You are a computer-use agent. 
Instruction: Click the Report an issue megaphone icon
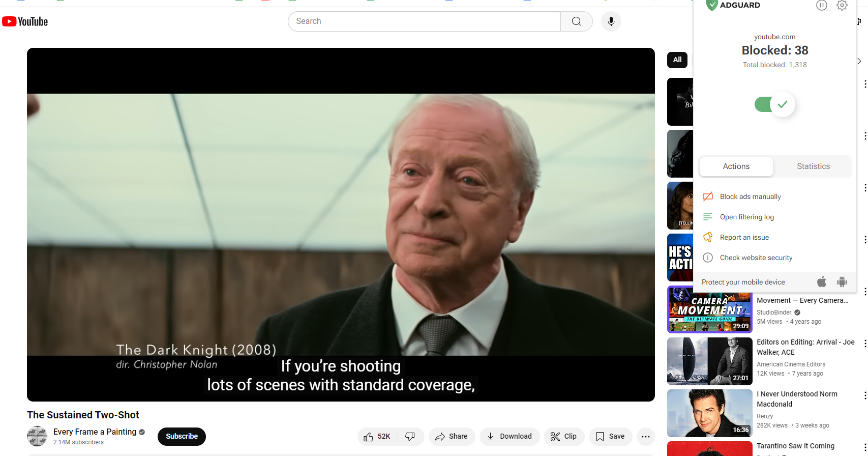(708, 237)
